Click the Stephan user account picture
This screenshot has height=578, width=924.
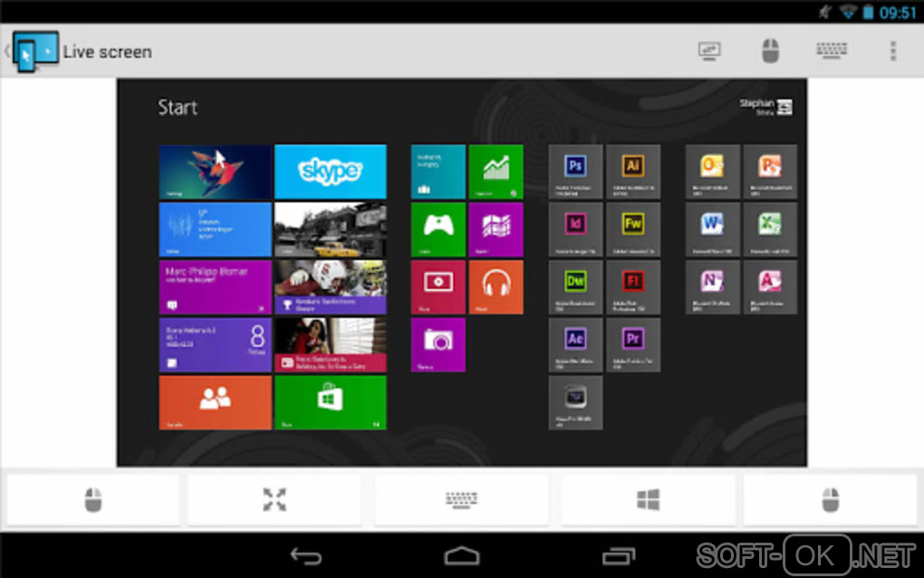pyautogui.click(x=784, y=107)
